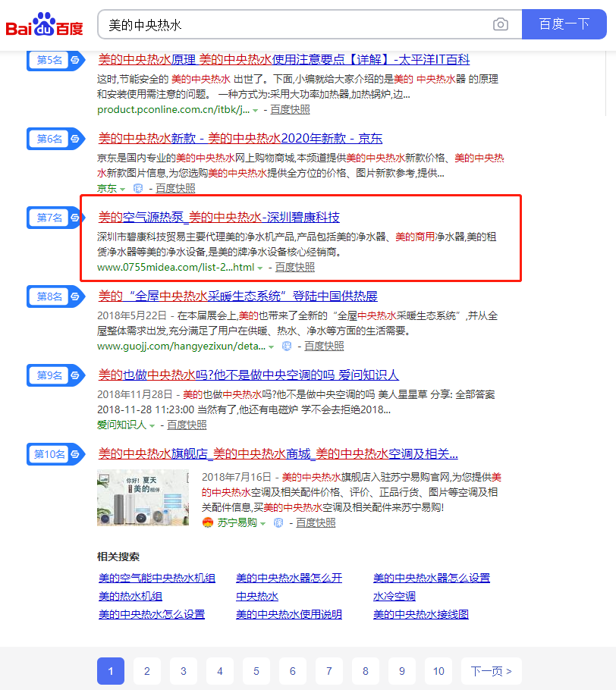The width and height of the screenshot is (616, 690).
Task: Open the 美的中央热水旗舰店 result title
Action: (x=278, y=453)
